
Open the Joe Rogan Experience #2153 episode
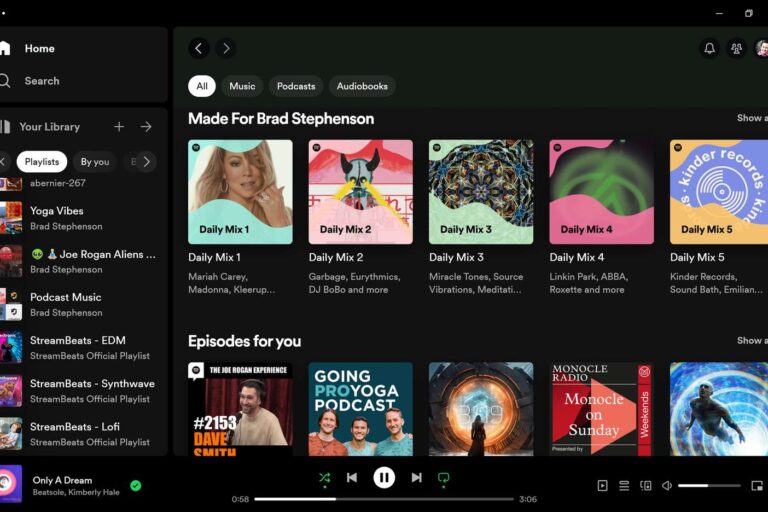point(240,409)
